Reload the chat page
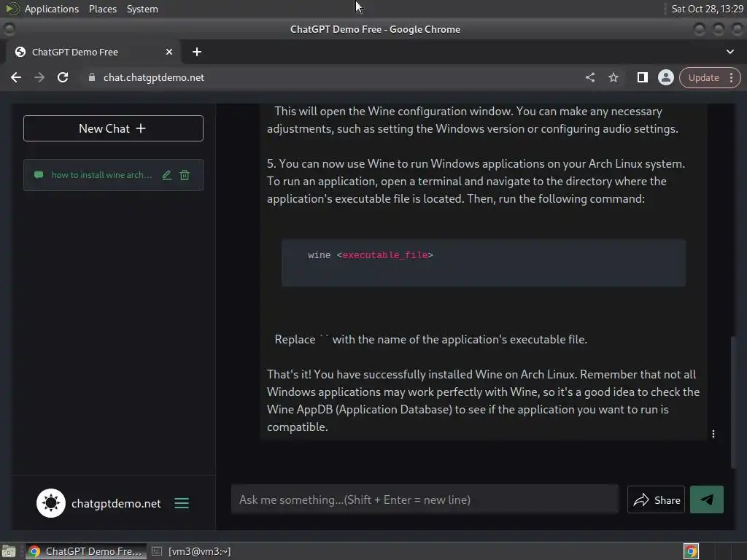This screenshot has height=560, width=747. click(x=63, y=77)
